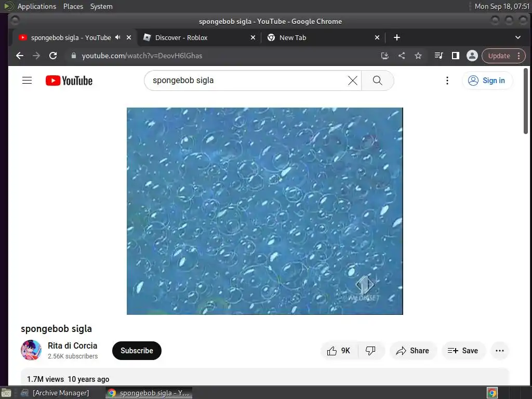Screen dimensions: 532x399
Task: Subscribe to Rita di Corcia
Action: (137, 351)
